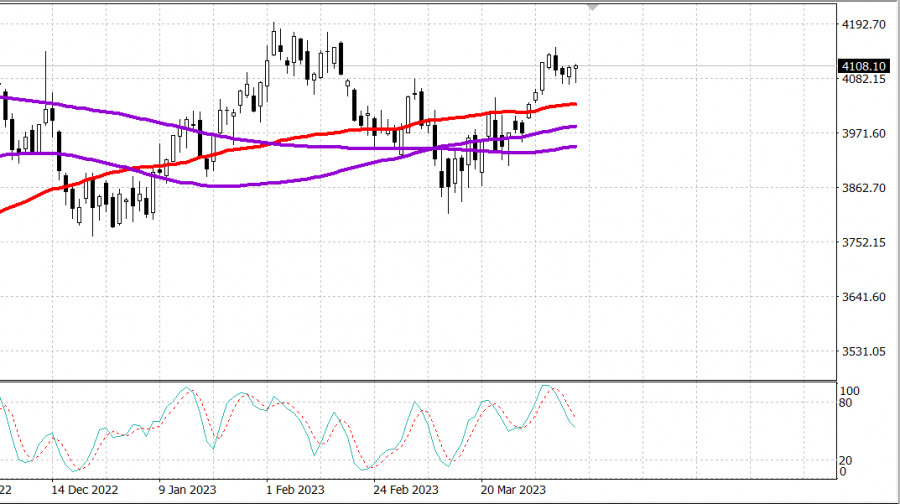This screenshot has height=504, width=900.
Task: Click the 1 Feb 2023 date label
Action: click(296, 491)
